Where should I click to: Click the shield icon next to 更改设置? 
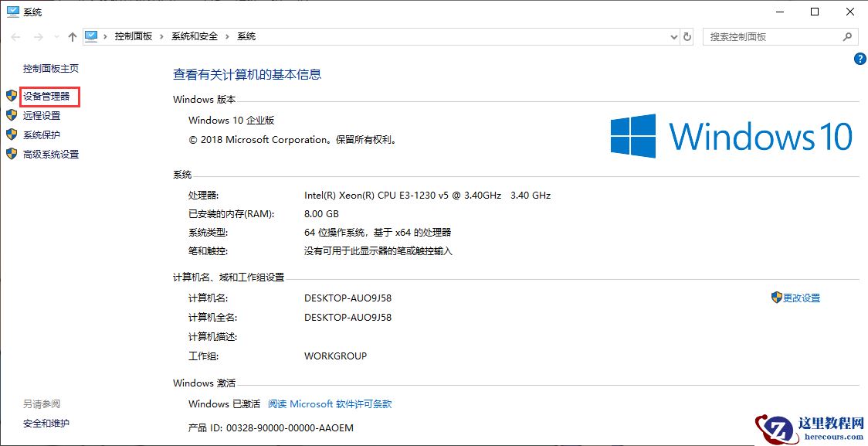tap(778, 298)
